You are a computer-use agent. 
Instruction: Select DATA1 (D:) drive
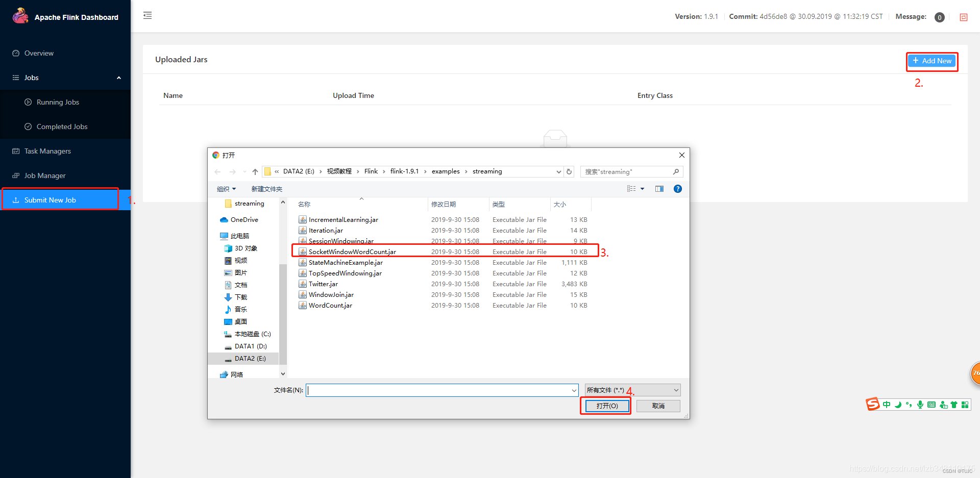(x=246, y=346)
